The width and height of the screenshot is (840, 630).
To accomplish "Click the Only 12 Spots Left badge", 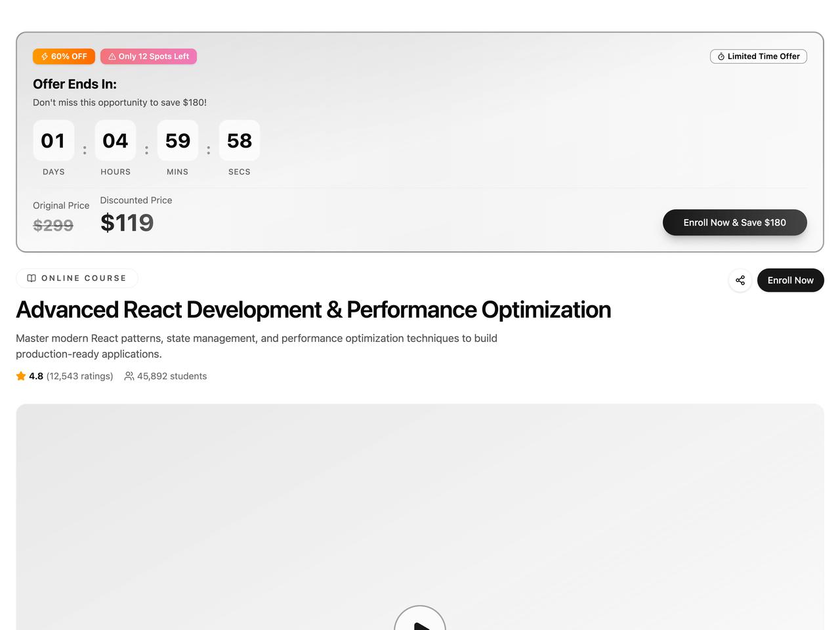I will point(148,56).
